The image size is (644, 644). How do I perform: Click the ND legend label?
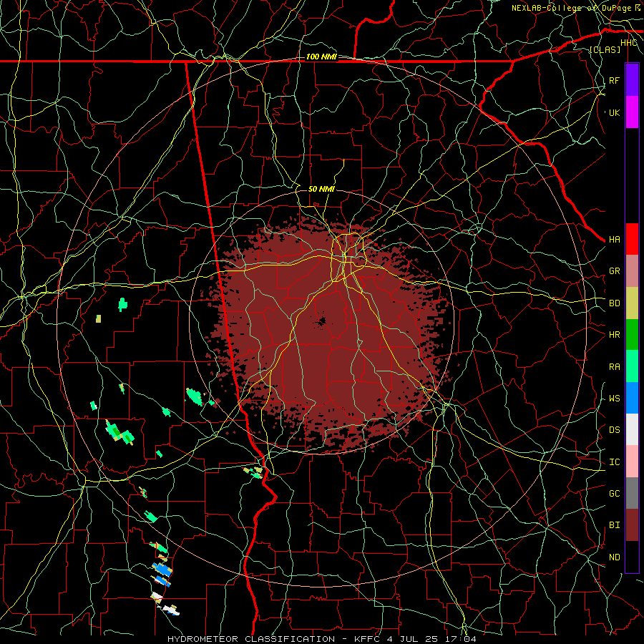(x=614, y=557)
